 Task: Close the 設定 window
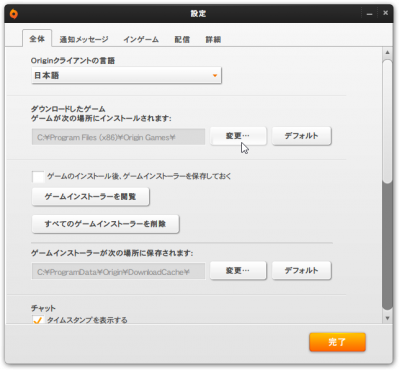(385, 13)
